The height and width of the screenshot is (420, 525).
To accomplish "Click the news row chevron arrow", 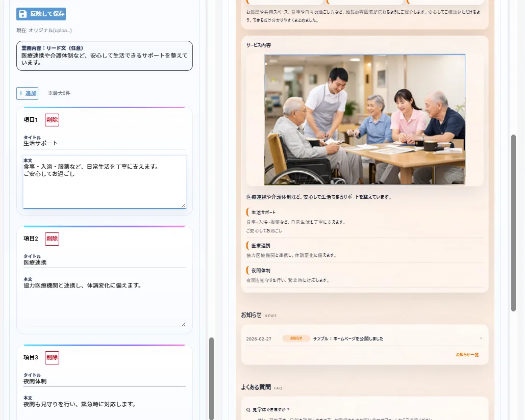I will click(x=481, y=338).
